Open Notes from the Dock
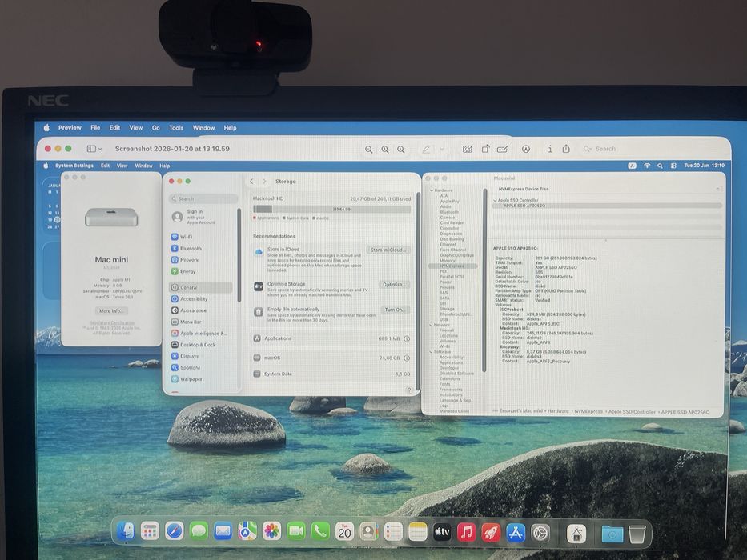 click(417, 531)
